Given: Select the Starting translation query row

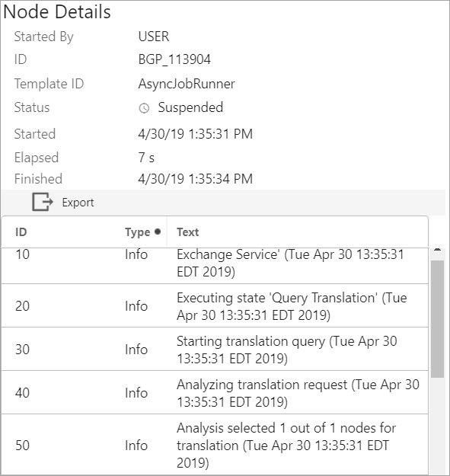Looking at the screenshot, I should pyautogui.click(x=215, y=349).
